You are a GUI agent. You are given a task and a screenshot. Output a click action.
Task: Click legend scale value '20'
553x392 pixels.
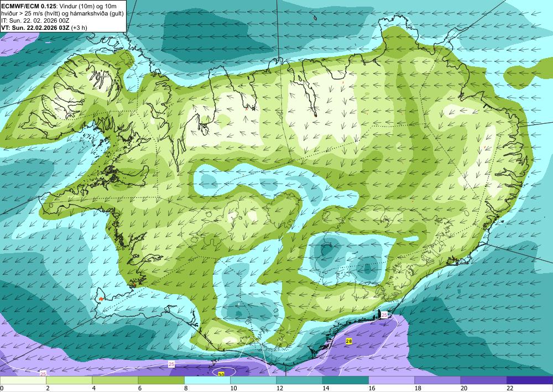464,388
